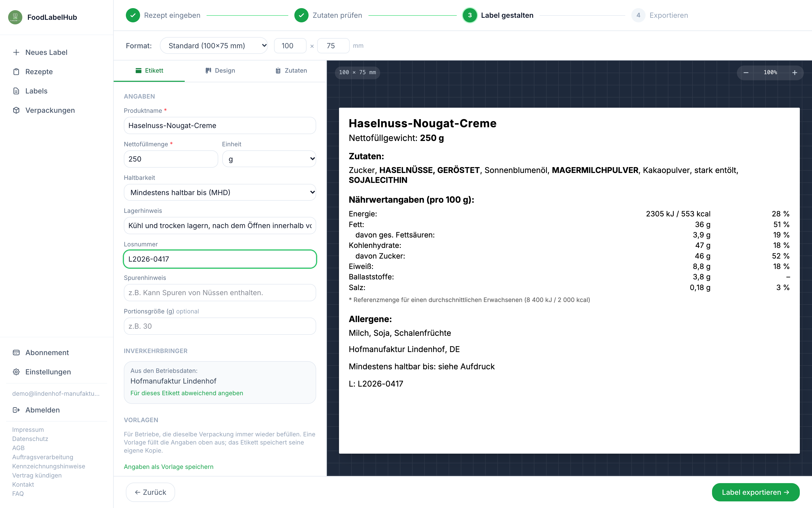The height and width of the screenshot is (508, 812).
Task: Click the label preview title Haselnuss-Nougat-Creme
Action: [x=422, y=123]
